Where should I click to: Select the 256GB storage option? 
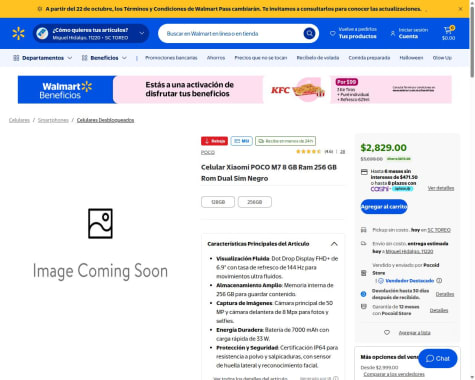(x=255, y=202)
